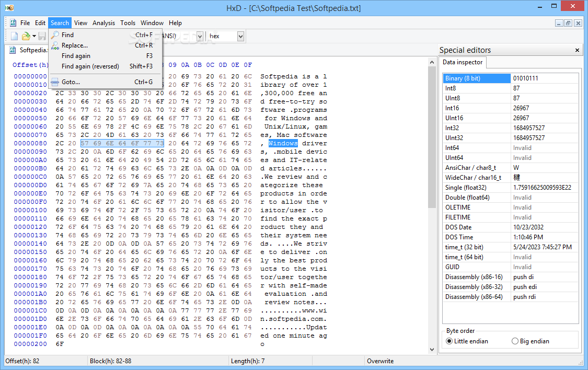
Task: Click the Find magnifier icon
Action: coord(55,35)
